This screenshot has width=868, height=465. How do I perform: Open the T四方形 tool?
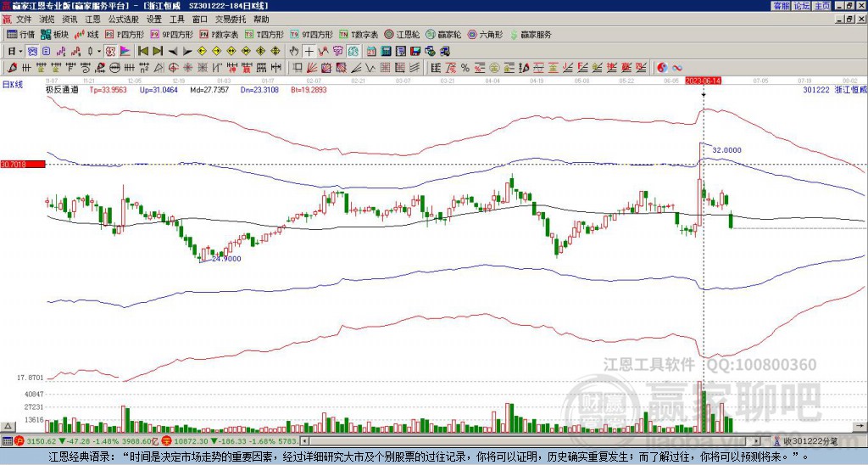tap(264, 34)
